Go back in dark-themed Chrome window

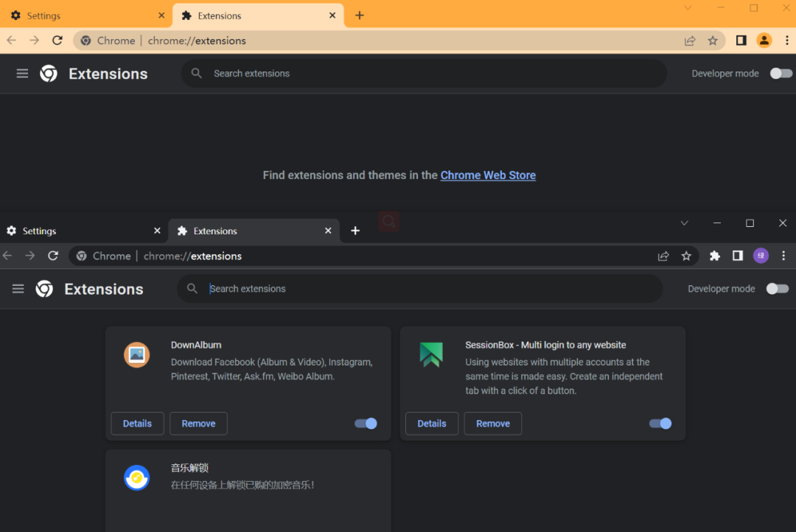[7, 256]
